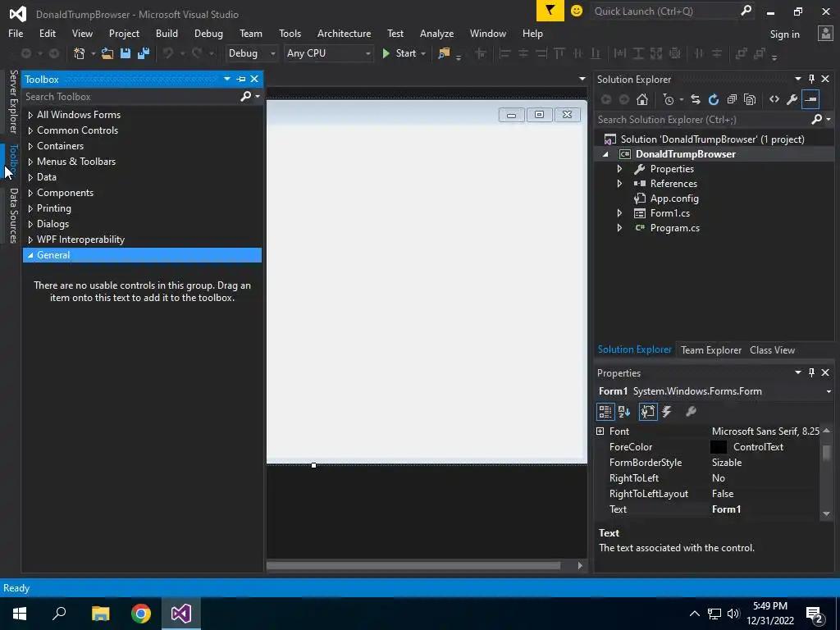Open the Data Sources side tab
840x630 pixels.
(x=13, y=216)
